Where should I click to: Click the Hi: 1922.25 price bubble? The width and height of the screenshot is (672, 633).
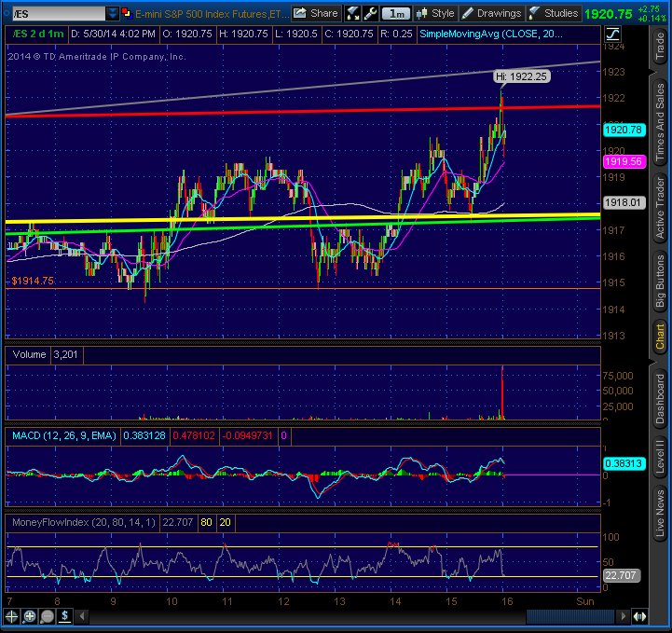522,76
